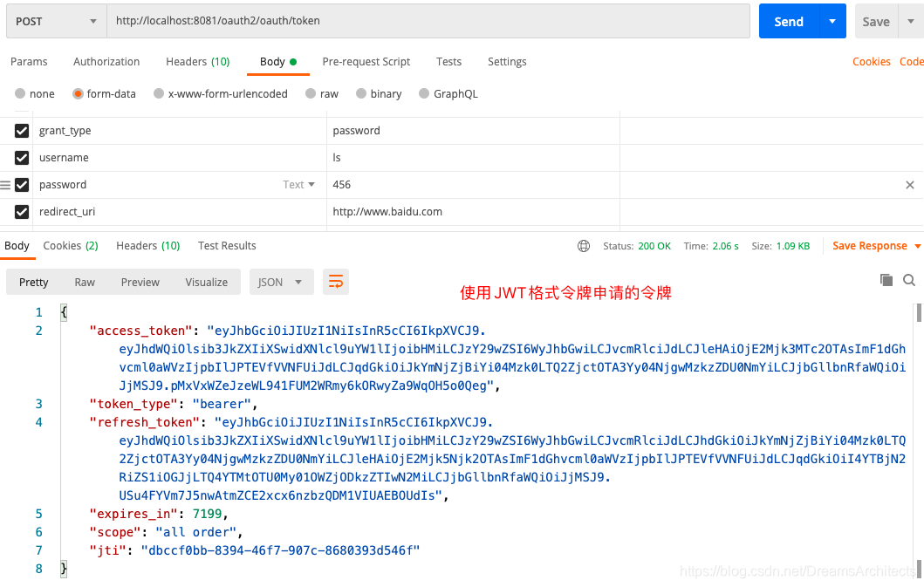Grab the drag handle icon on password row
This screenshot has height=587, width=924.
point(5,185)
